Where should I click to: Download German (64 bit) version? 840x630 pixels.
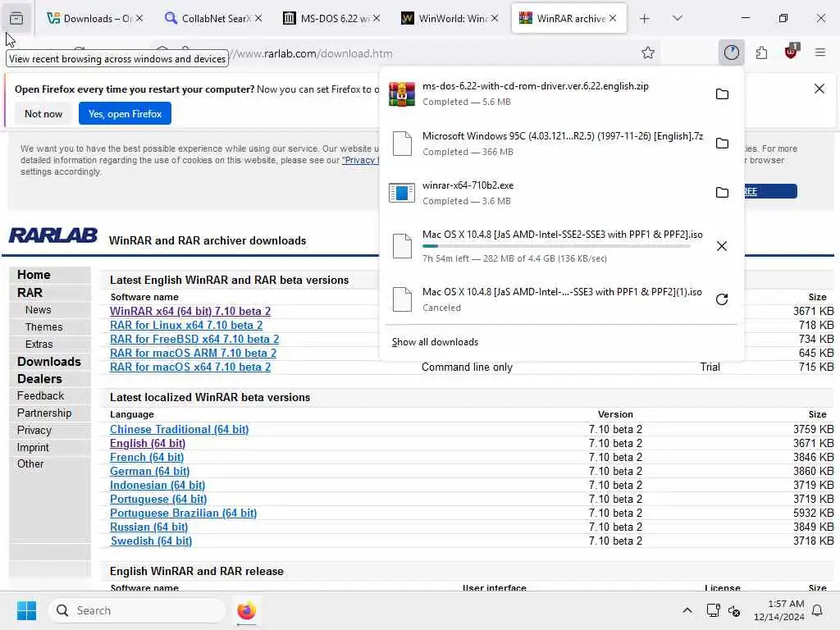point(149,471)
